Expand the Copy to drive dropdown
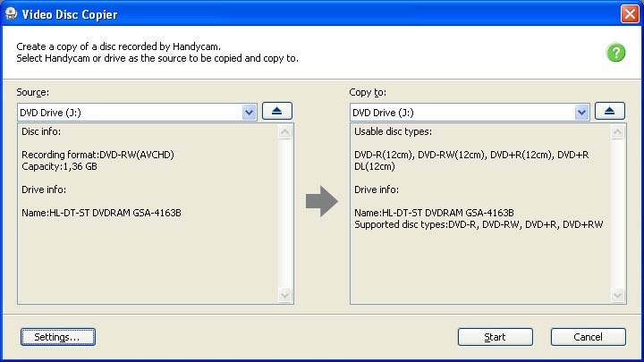Screen dimensions: 644x362 pyautogui.click(x=582, y=113)
